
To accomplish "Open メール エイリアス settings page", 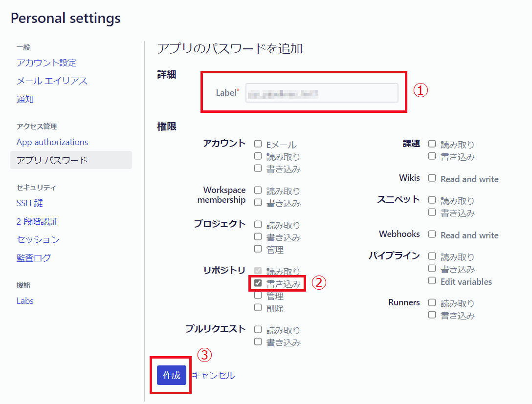I will click(52, 81).
